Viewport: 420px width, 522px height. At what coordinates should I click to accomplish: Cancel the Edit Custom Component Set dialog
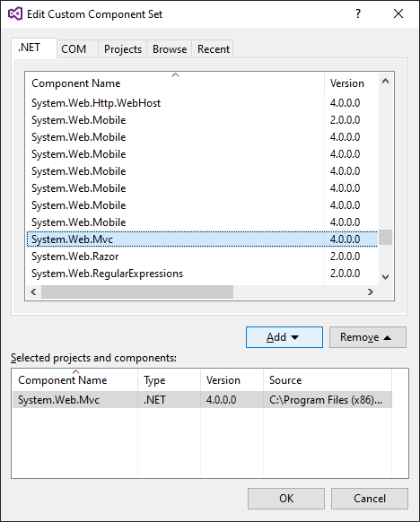pyautogui.click(x=370, y=499)
